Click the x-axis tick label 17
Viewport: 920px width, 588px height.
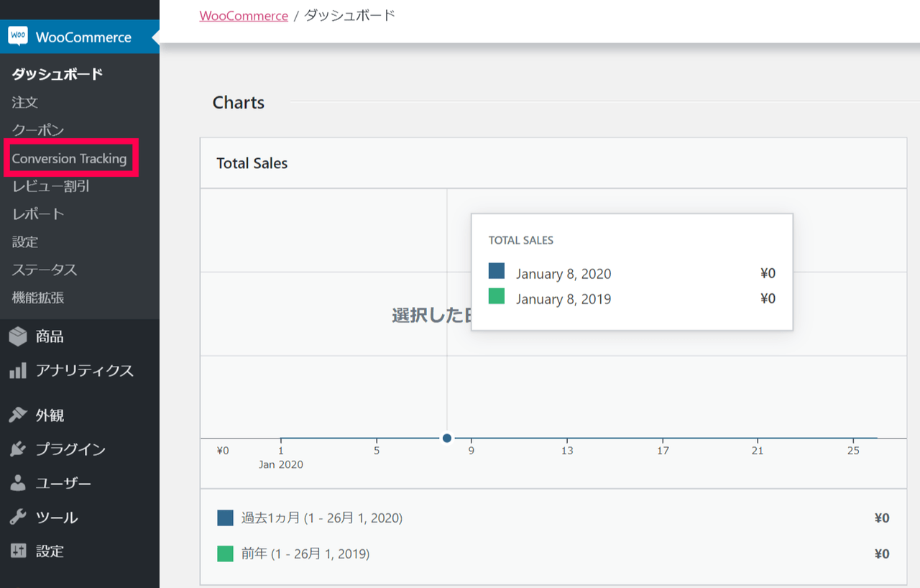(x=663, y=451)
